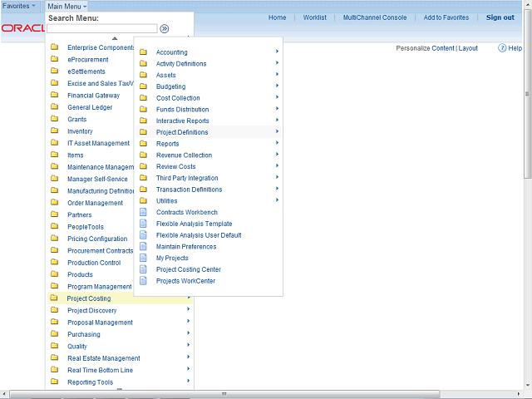Screen dimensions: 532x399
Task: Open the Favorites dropdown
Action: pos(19,6)
